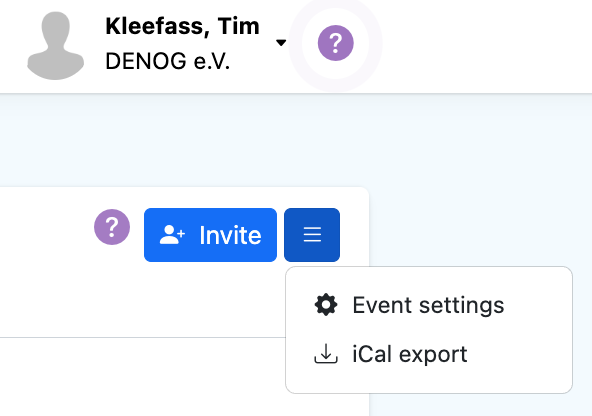This screenshot has width=592, height=416.
Task: Dismiss menu by clicking light blue page background
Action: point(479,170)
